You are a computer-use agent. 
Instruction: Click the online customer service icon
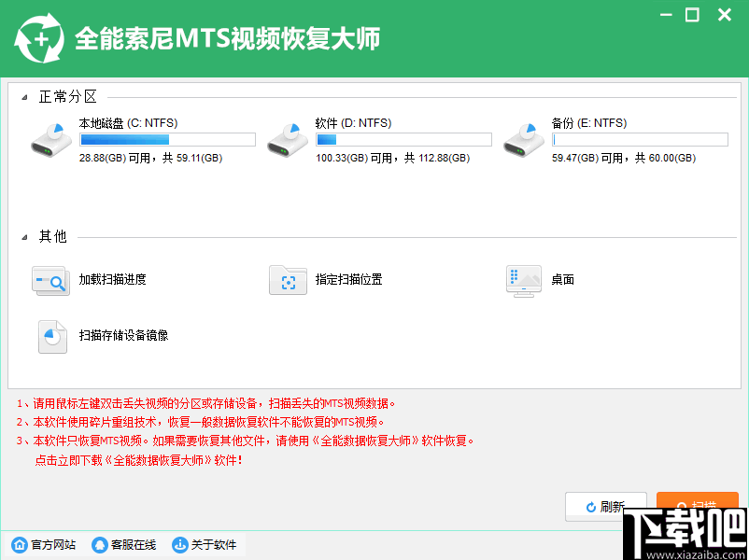pyautogui.click(x=100, y=544)
